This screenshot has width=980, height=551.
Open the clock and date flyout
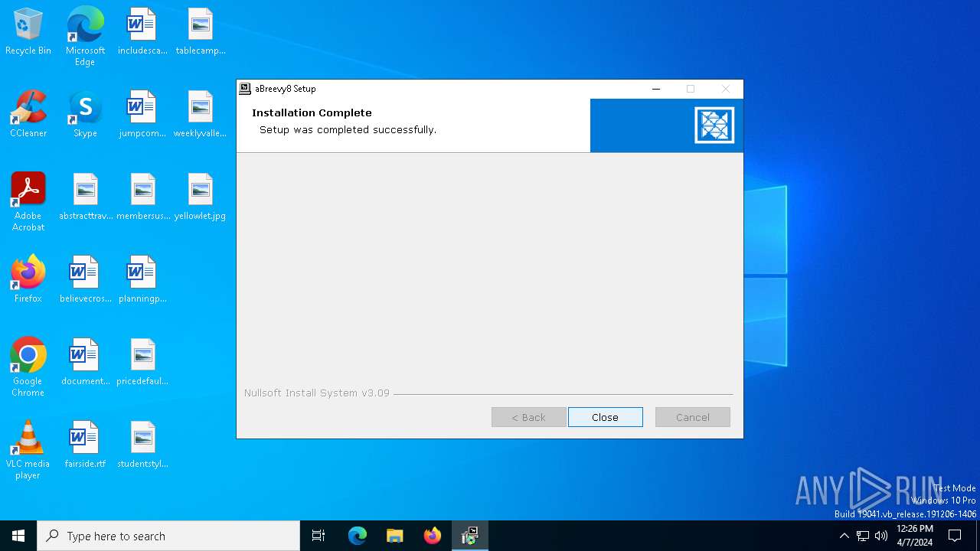[x=914, y=536]
